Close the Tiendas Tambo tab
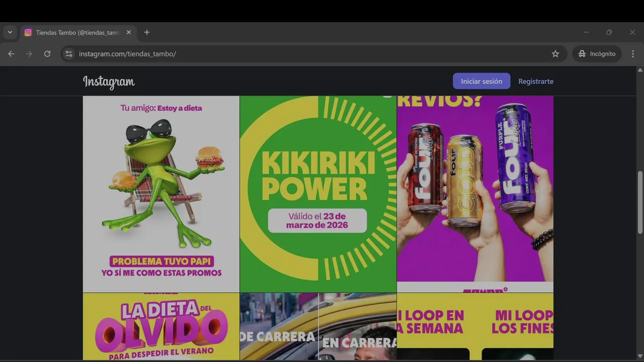 (129, 32)
